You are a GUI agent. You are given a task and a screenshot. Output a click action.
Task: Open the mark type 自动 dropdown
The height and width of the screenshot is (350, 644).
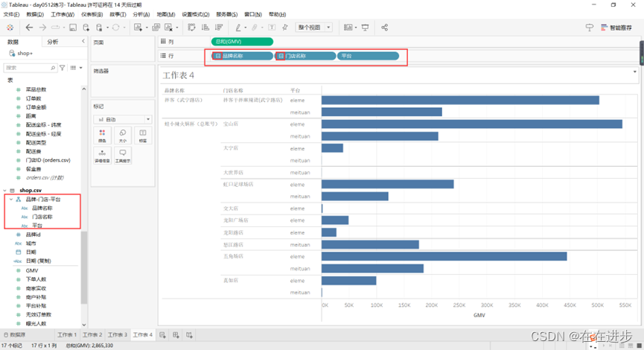tap(123, 120)
